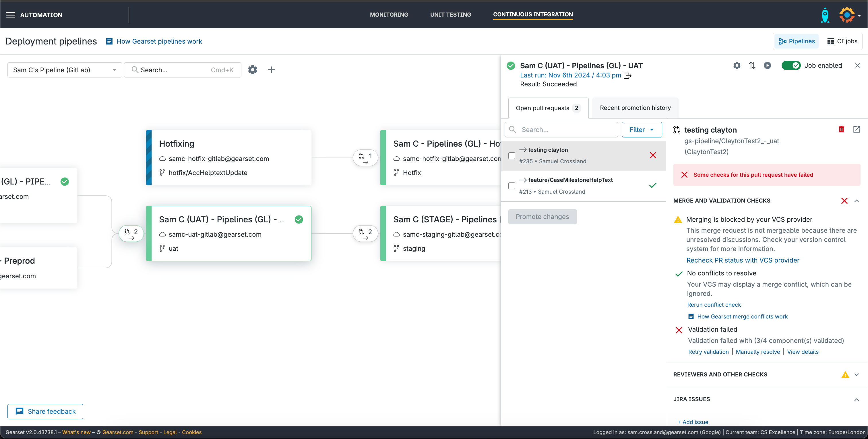Open testing clayton PR in external window
The width and height of the screenshot is (868, 439).
[856, 129]
